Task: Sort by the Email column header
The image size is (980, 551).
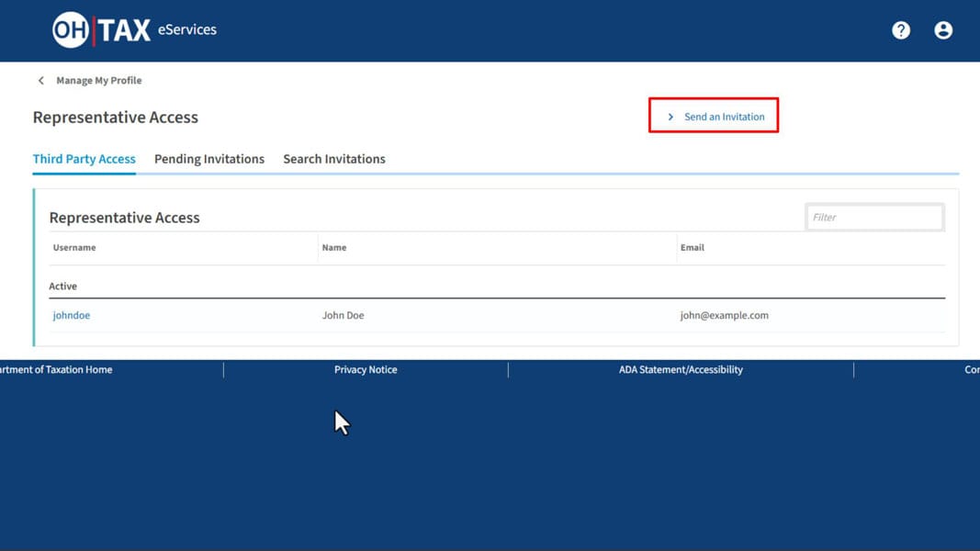Action: point(692,247)
